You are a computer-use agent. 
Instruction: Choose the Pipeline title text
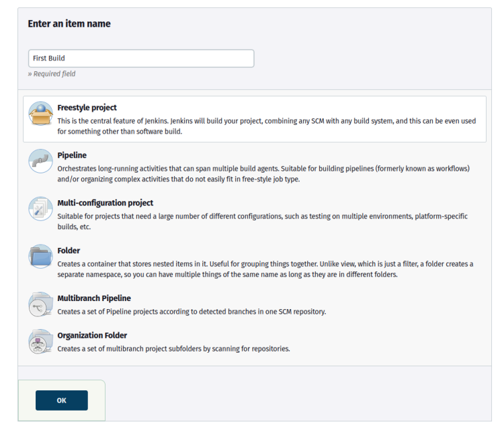(72, 155)
